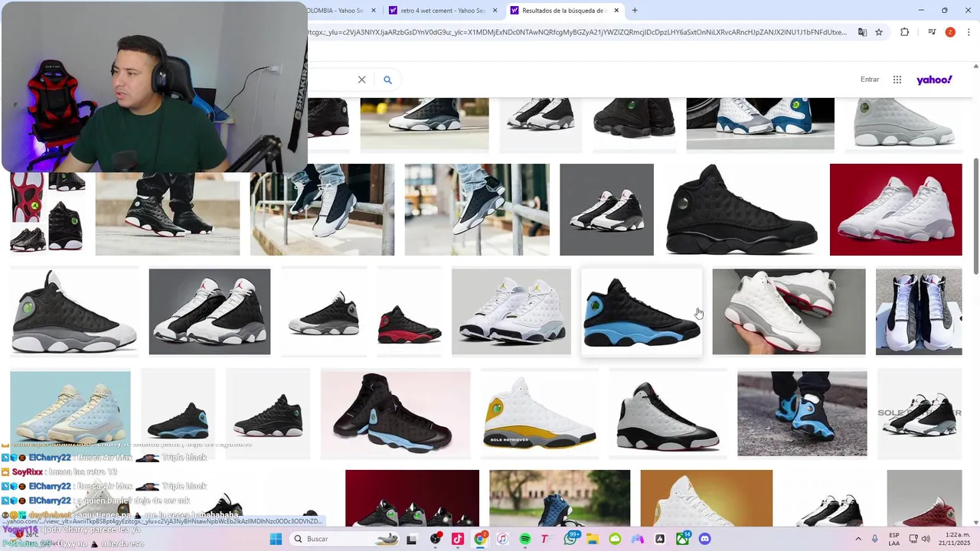Image resolution: width=980 pixels, height=551 pixels.
Task: Open the white and yellow Sole Retriever shoe image
Action: [x=540, y=413]
